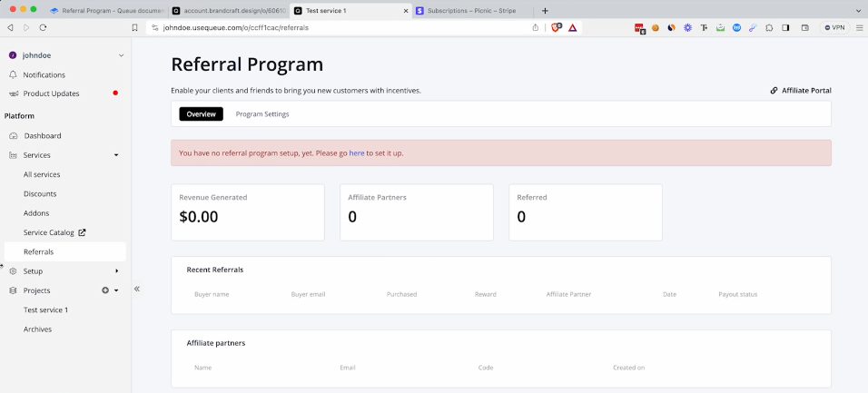Click the green envelope extension icon
The width and height of the screenshot is (868, 393).
point(720,27)
